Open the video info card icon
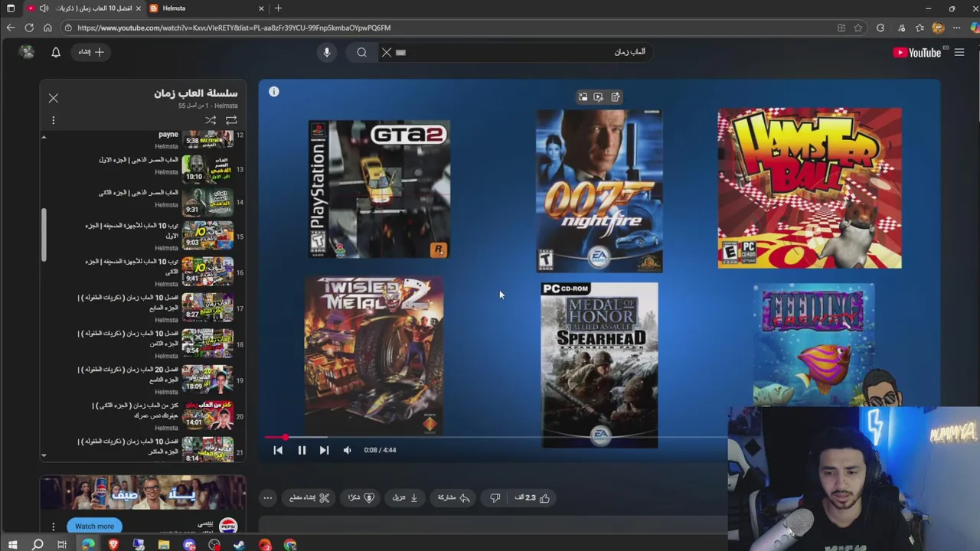 coord(274,92)
